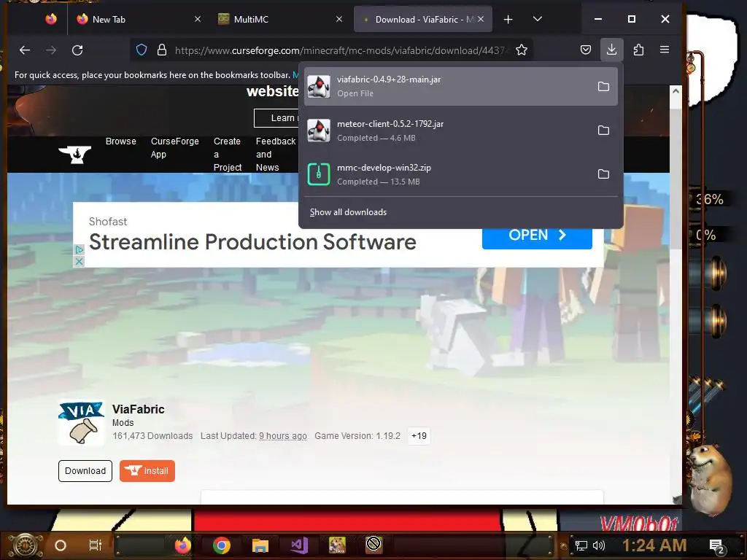The image size is (747, 560).
Task: Launch Chrome from the taskbar
Action: click(222, 545)
